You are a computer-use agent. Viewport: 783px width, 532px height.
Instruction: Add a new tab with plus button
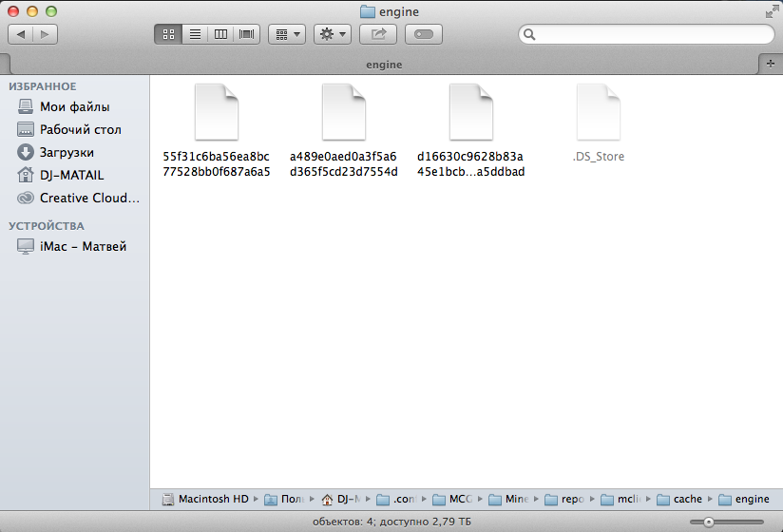tap(771, 62)
